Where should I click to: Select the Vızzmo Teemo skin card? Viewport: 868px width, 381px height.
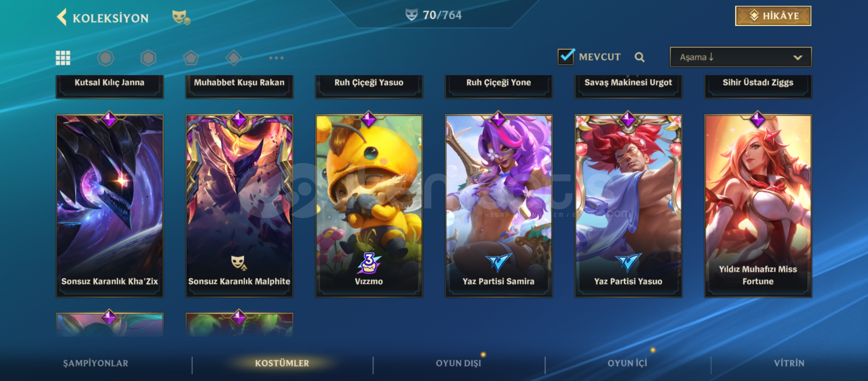coord(369,206)
